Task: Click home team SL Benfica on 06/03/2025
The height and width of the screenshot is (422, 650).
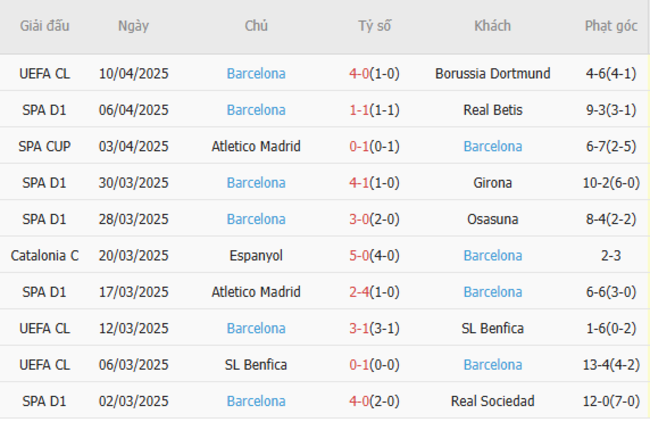Action: tap(256, 365)
